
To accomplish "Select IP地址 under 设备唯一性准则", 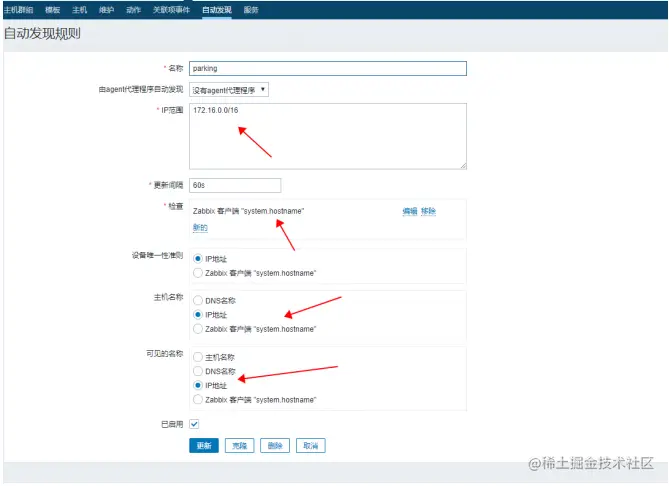I will [x=198, y=259].
